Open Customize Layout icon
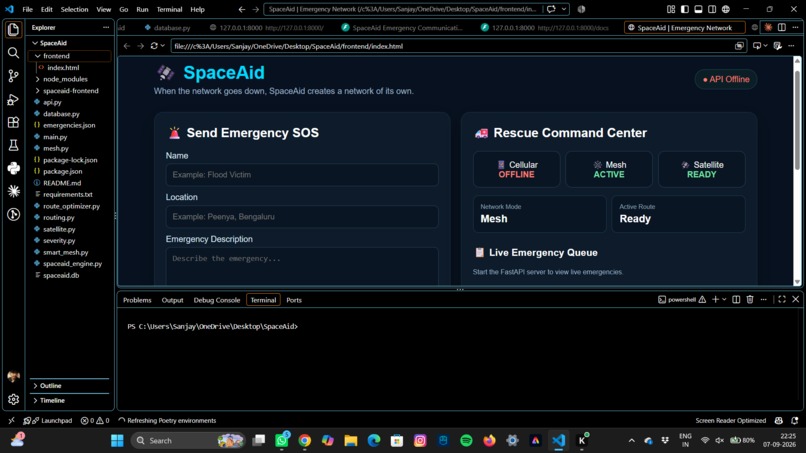The width and height of the screenshot is (806, 453). tap(671, 9)
